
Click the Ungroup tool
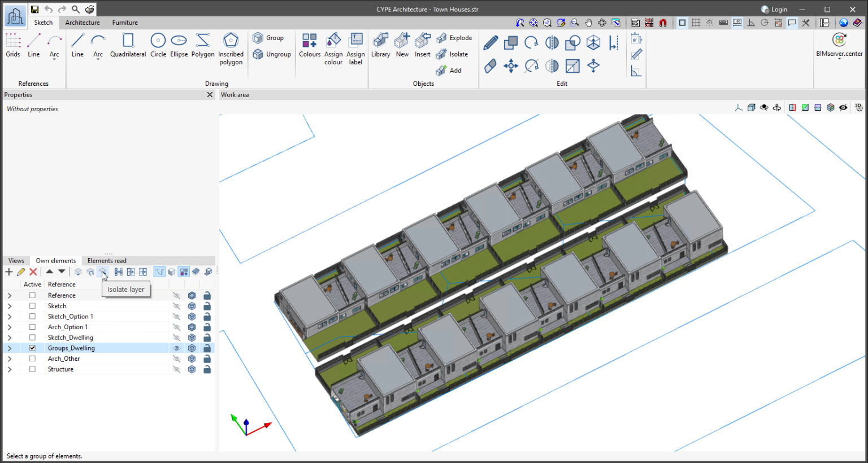click(x=272, y=54)
